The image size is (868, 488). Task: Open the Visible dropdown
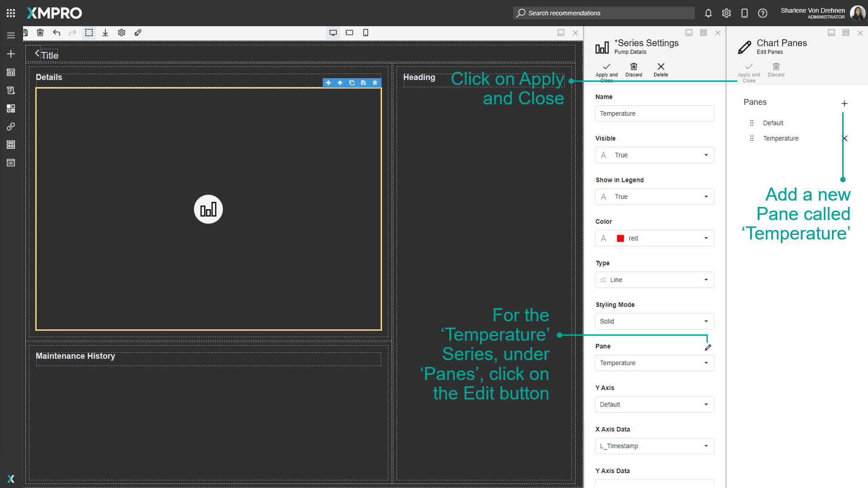(655, 155)
